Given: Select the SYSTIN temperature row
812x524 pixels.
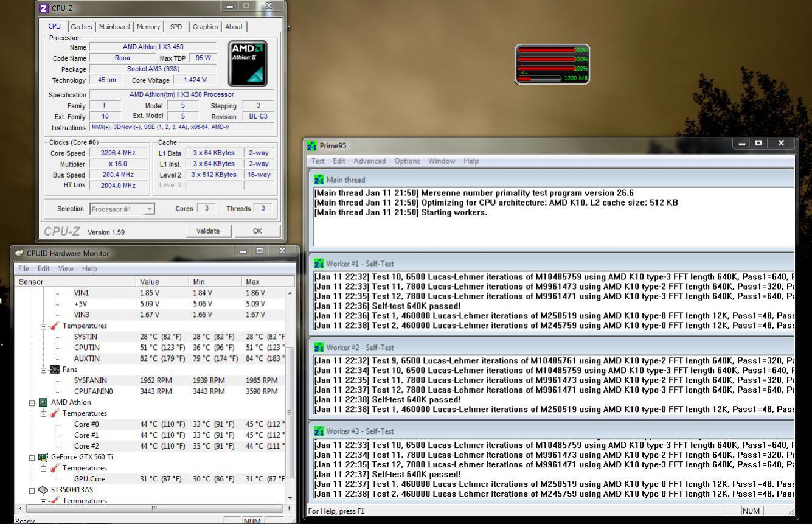Looking at the screenshot, I should tap(150, 337).
